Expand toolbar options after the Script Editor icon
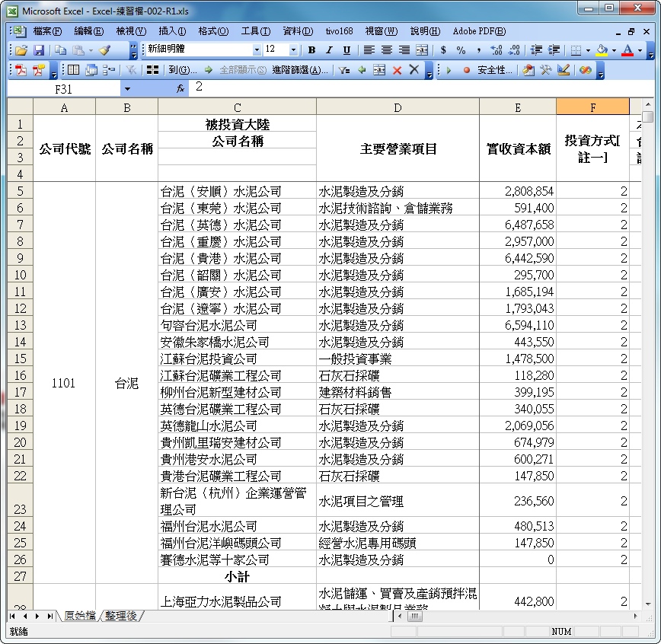Screen dimensions: 661x644 (601, 71)
